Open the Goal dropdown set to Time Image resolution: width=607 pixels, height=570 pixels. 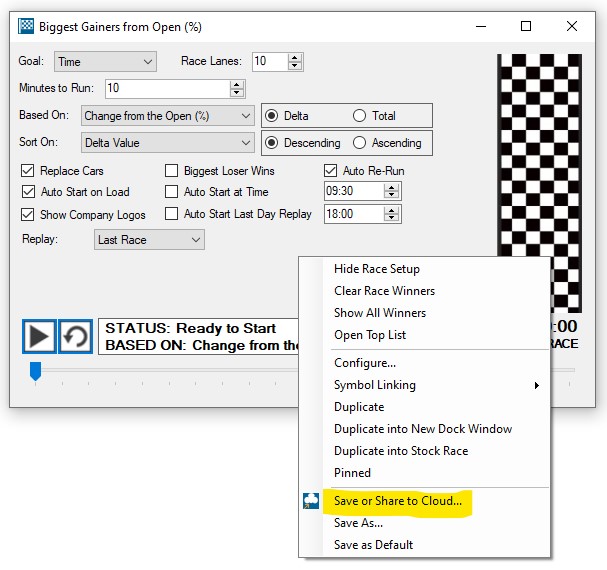[105, 62]
